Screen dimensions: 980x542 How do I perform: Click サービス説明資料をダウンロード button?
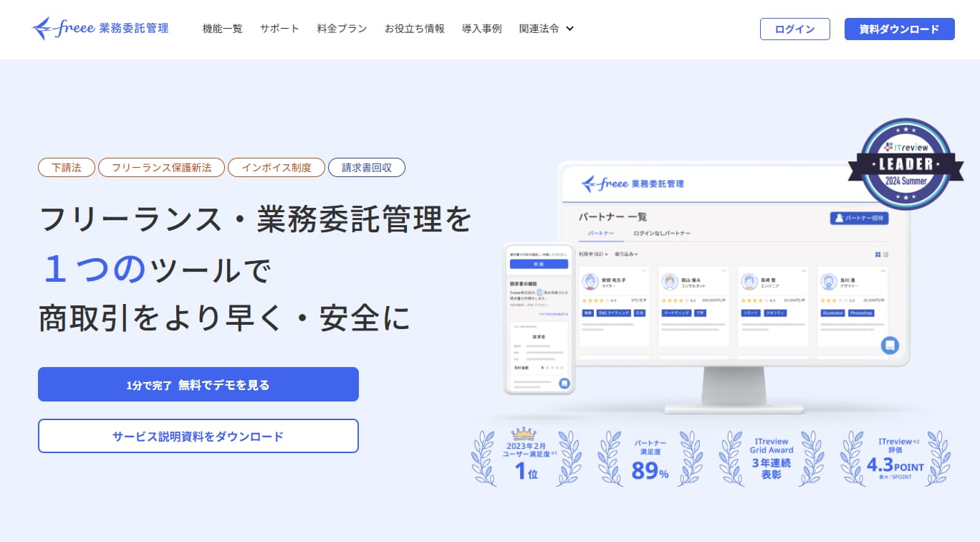(x=198, y=436)
